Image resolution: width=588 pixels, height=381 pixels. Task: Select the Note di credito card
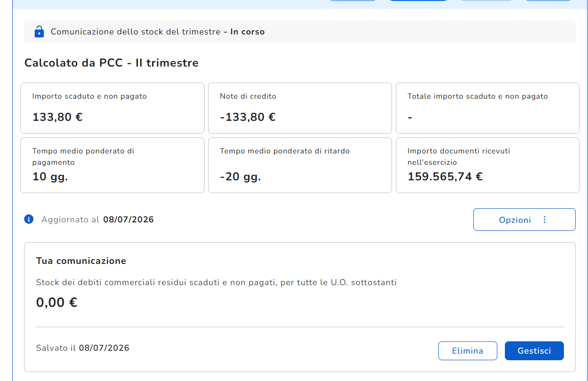coord(300,108)
